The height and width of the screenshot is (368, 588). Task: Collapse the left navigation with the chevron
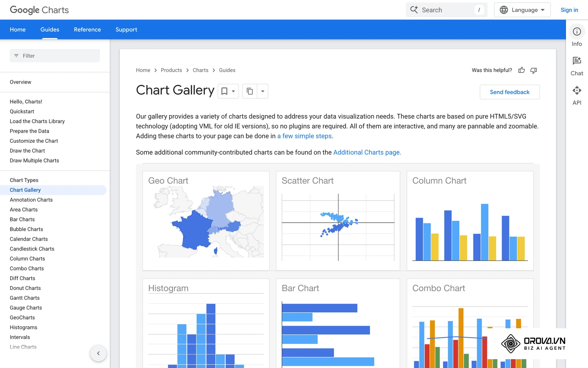[98, 353]
